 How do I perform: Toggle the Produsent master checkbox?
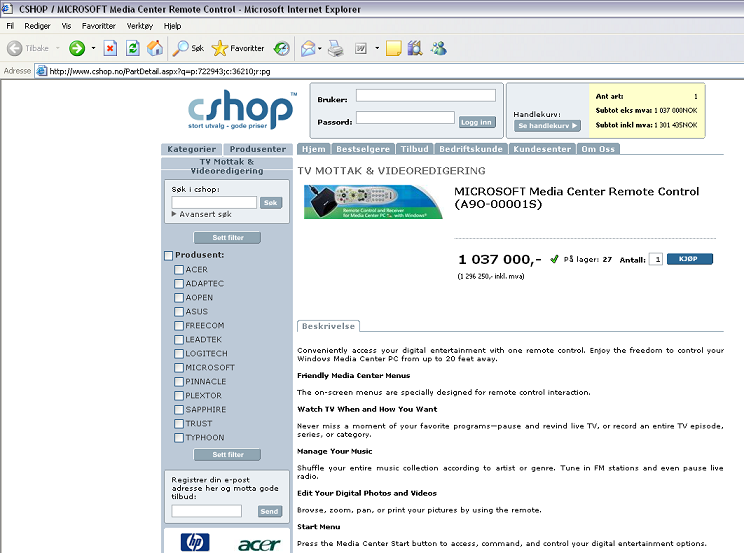[168, 255]
